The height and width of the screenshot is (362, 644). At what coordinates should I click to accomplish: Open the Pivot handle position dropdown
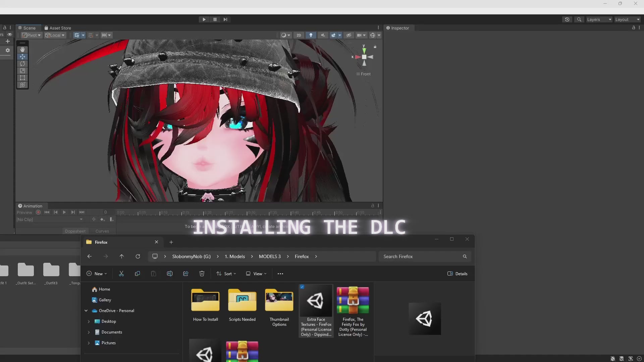(31, 35)
